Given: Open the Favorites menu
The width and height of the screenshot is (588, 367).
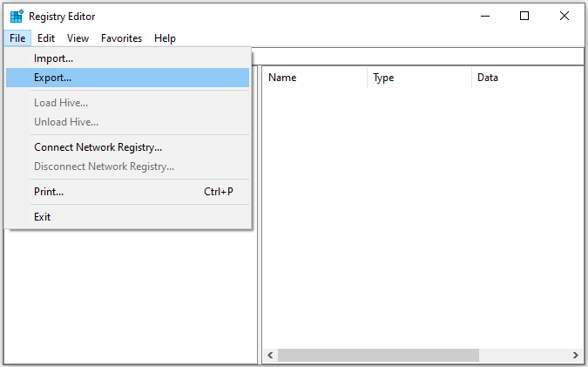Looking at the screenshot, I should pos(121,38).
